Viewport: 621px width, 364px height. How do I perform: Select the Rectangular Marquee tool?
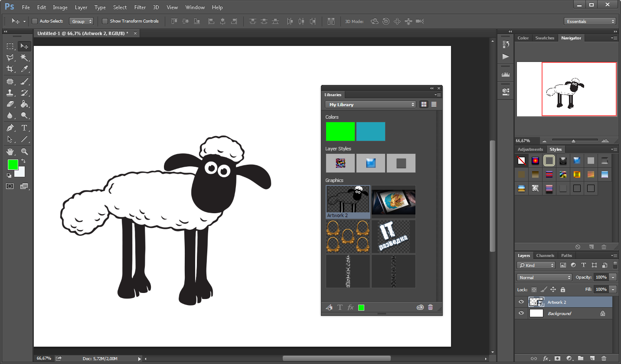10,46
